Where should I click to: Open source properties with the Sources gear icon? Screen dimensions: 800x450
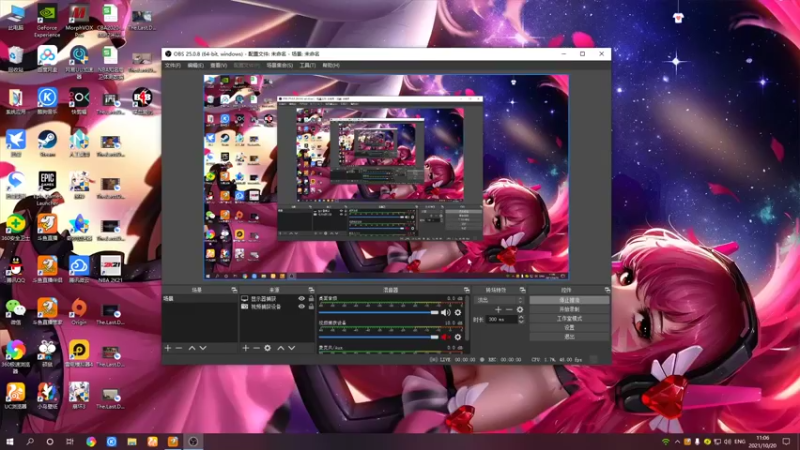click(x=267, y=348)
